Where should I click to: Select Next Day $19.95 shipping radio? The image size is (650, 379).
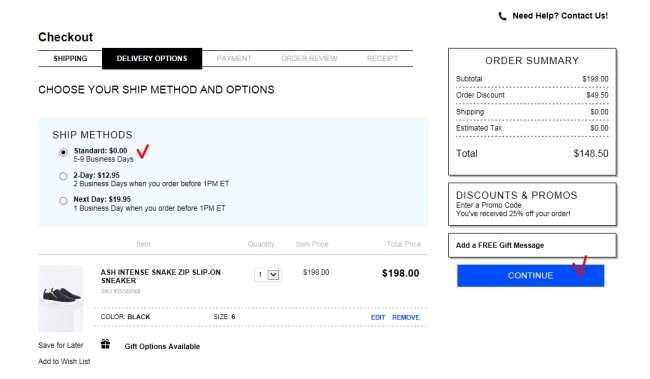[63, 201]
